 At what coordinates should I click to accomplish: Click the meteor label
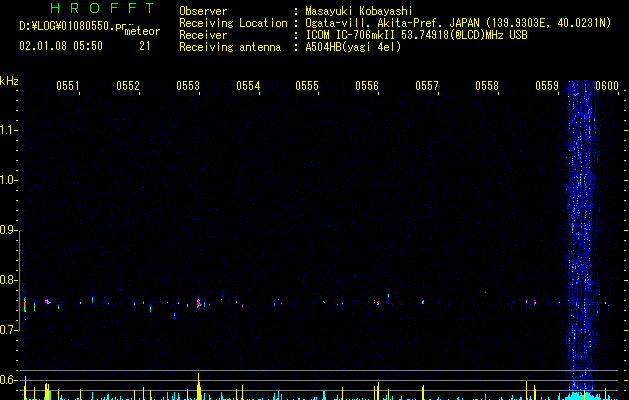point(142,31)
